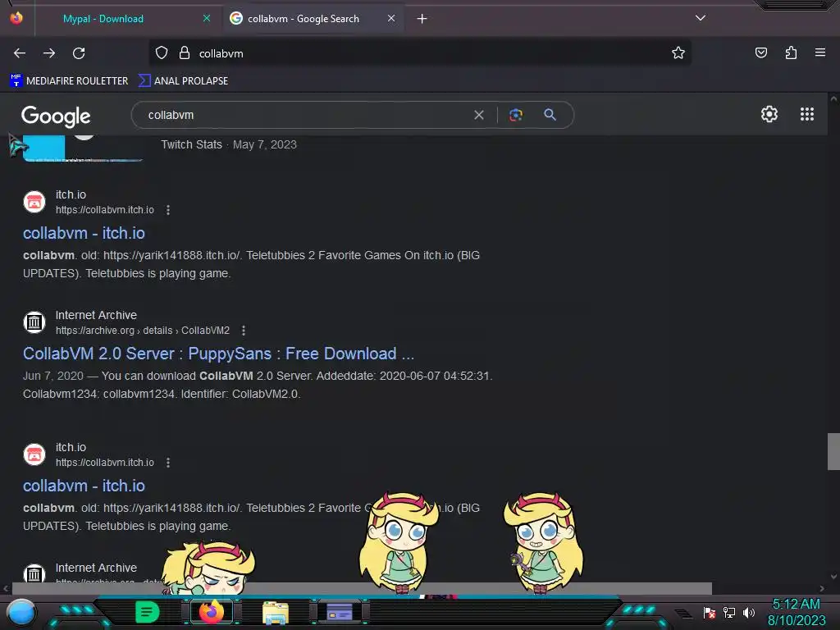Open CollabVM 2.0 Server : PuppySans result

218,354
